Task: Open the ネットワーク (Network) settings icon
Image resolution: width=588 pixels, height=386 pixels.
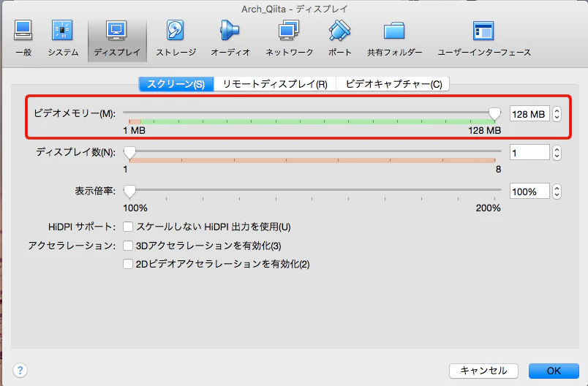Action: click(x=289, y=38)
